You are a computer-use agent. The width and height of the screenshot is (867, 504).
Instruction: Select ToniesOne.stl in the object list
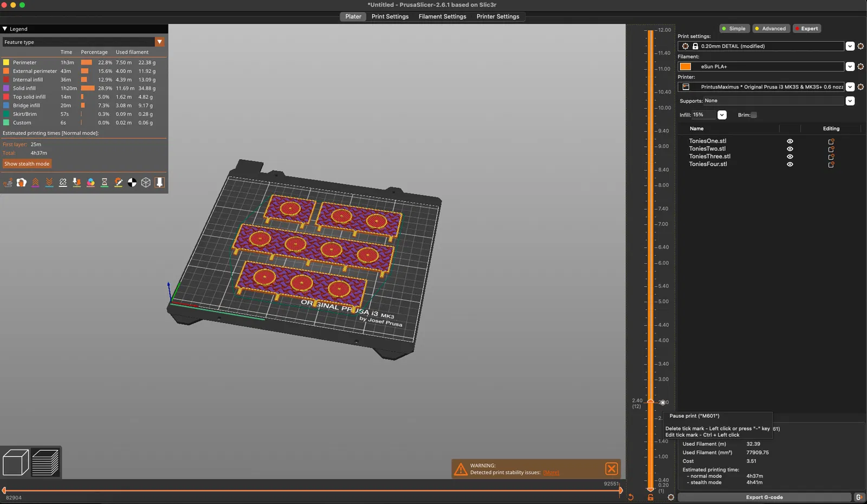coord(708,141)
